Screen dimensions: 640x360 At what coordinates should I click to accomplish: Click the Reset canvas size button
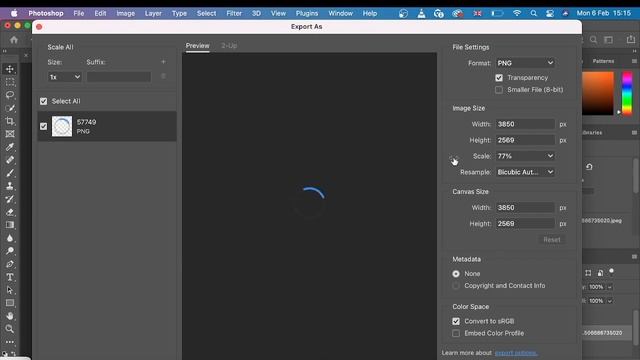pos(551,240)
